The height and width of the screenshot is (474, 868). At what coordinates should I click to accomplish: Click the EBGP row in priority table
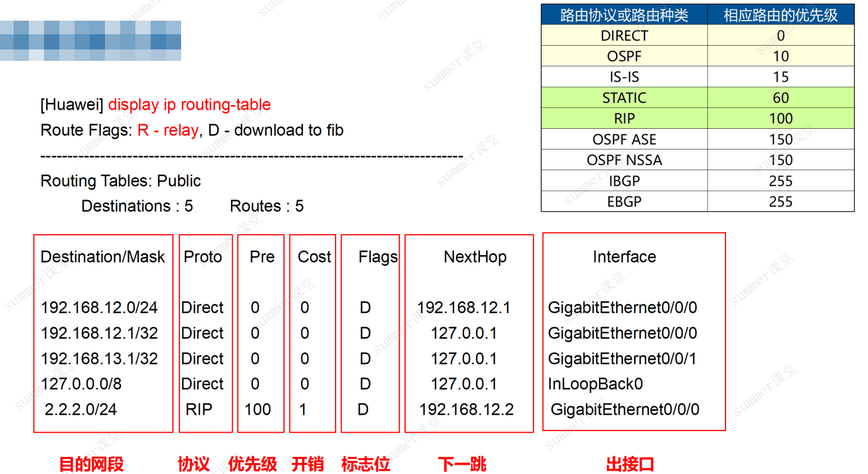tap(698, 202)
